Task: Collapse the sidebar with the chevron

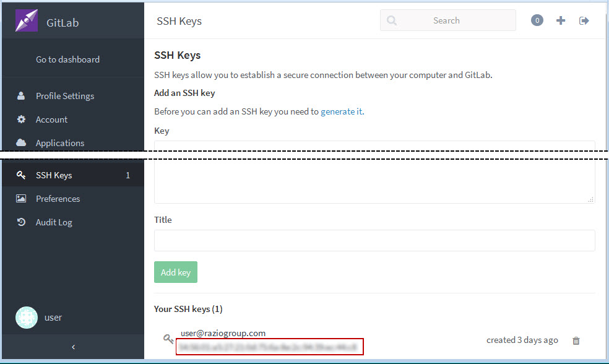Action: [73, 347]
